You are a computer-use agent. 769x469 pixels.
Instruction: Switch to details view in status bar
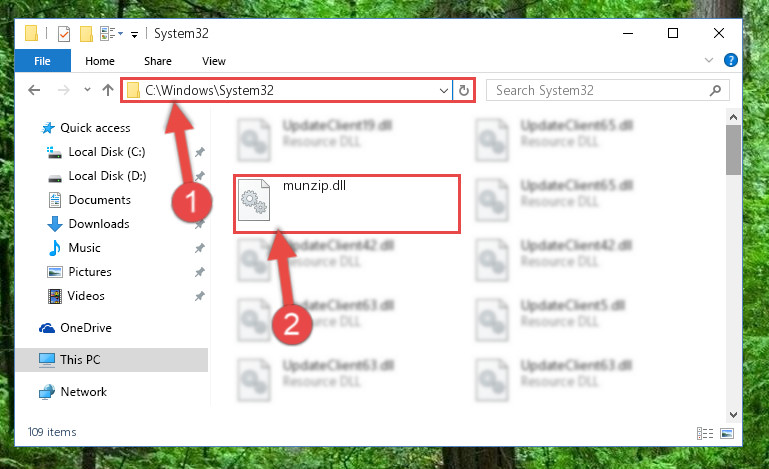click(705, 433)
